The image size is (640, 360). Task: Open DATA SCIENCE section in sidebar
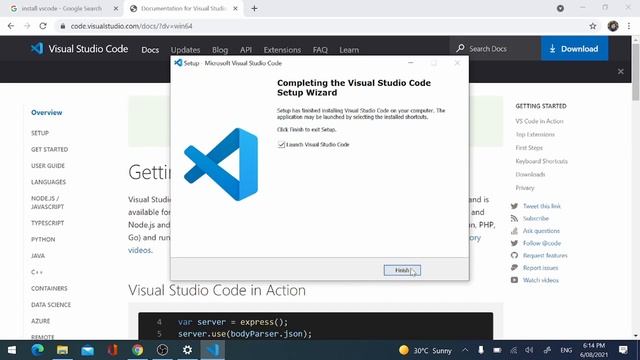[51, 304]
